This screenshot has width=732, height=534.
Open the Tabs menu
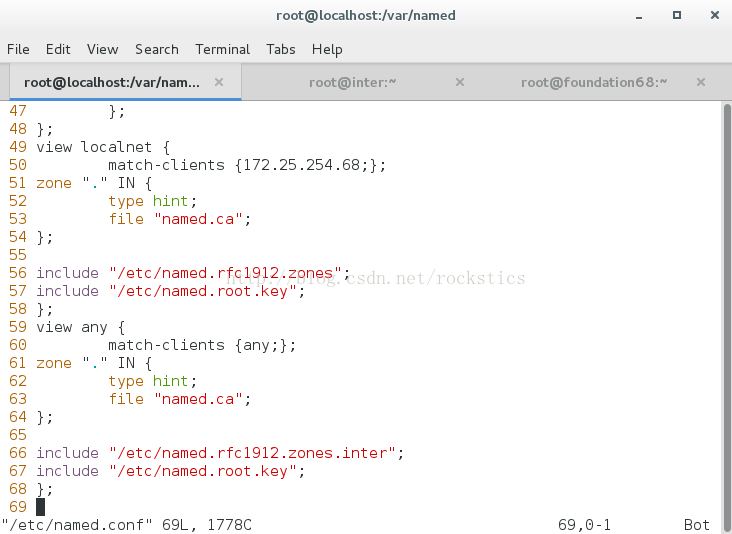click(281, 49)
